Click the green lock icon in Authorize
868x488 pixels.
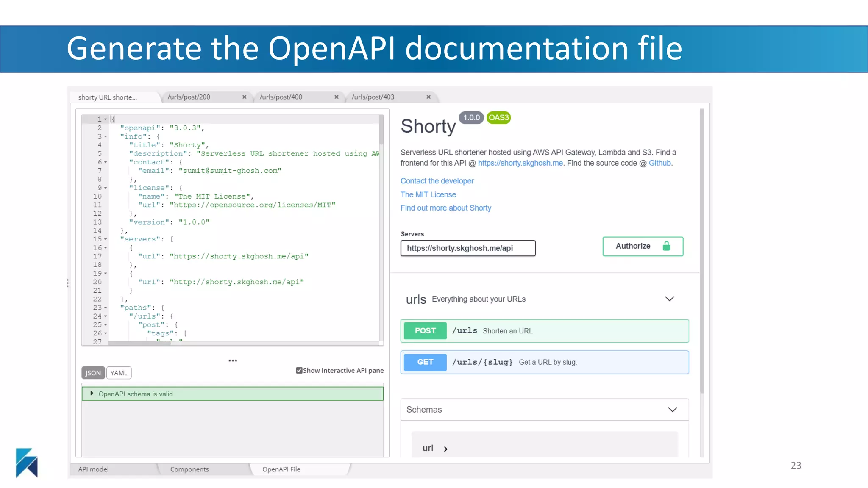click(x=666, y=246)
